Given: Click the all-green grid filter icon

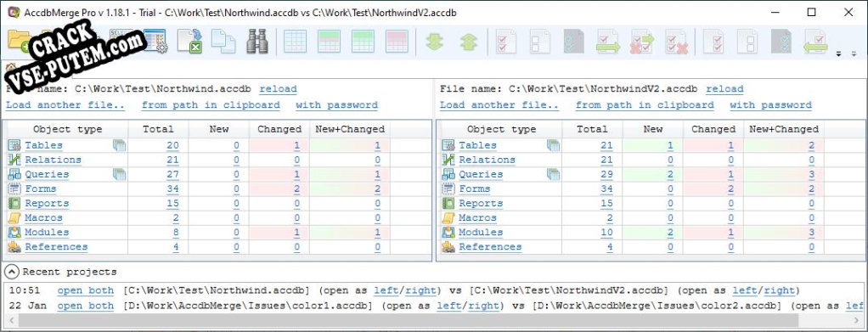Looking at the screenshot, I should click(363, 42).
